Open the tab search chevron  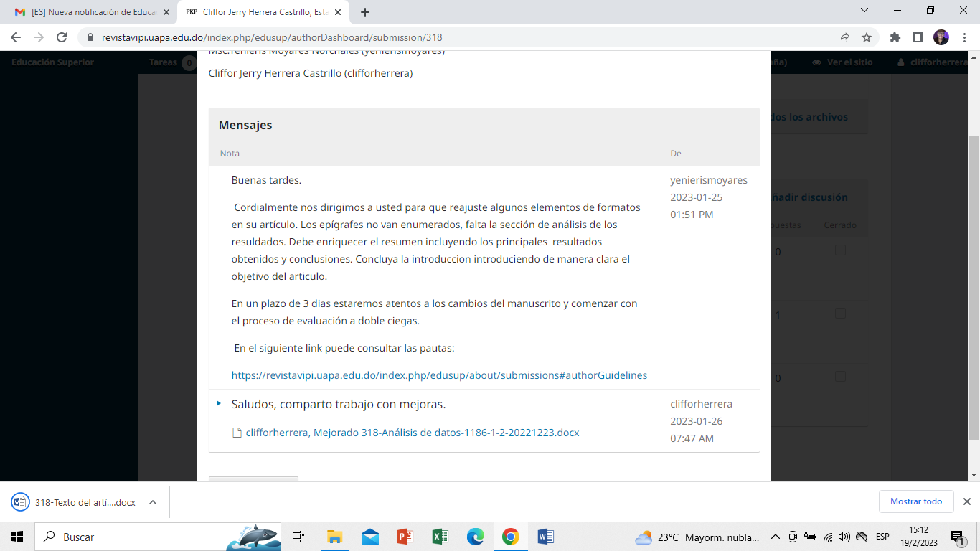coord(864,11)
